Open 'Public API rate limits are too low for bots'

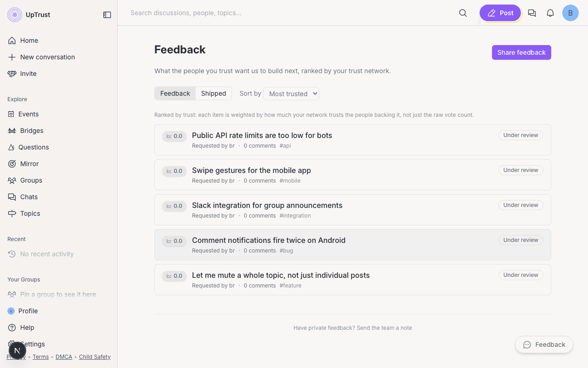click(262, 135)
